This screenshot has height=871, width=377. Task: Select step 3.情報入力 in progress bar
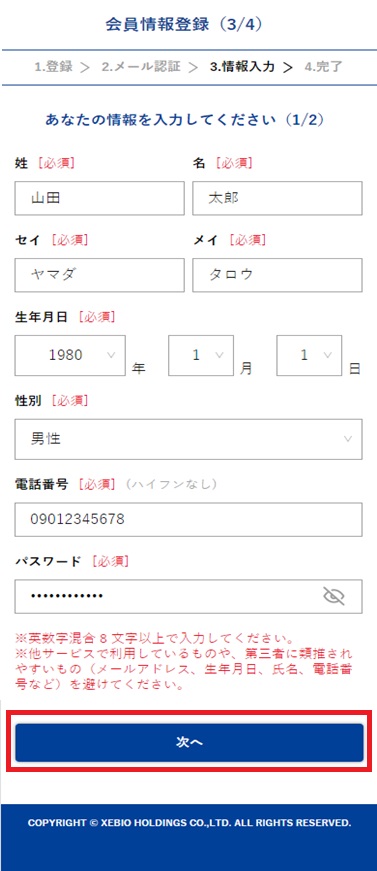click(242, 67)
